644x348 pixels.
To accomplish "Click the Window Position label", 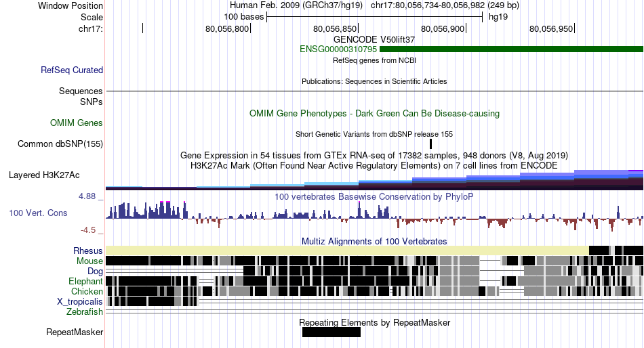I will tap(71, 5).
